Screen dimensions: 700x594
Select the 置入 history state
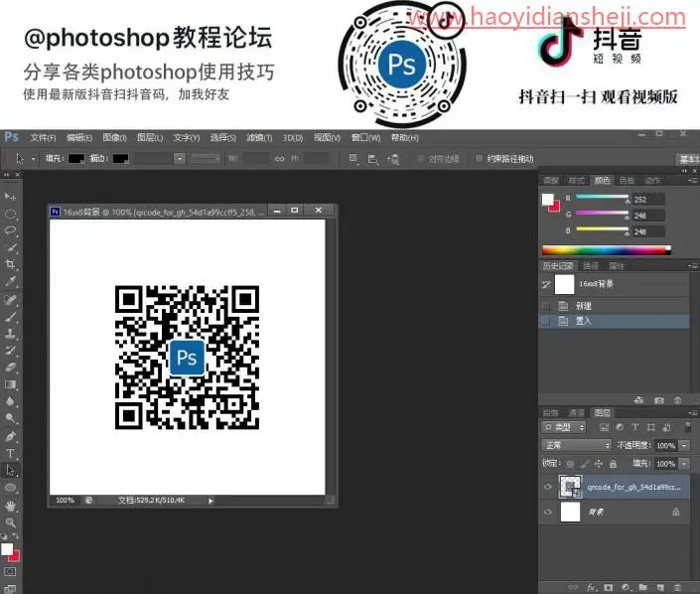pyautogui.click(x=615, y=321)
